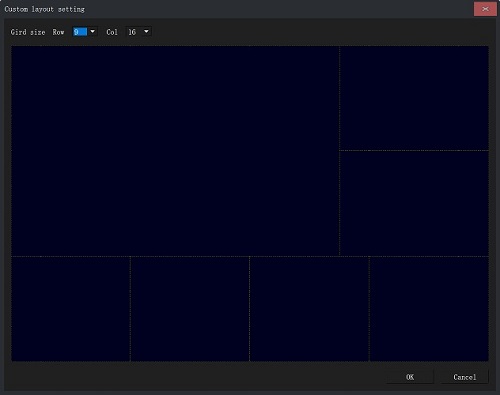The width and height of the screenshot is (500, 395).
Task: Click the 'Custom layout setting' title text
Action: pyautogui.click(x=45, y=9)
